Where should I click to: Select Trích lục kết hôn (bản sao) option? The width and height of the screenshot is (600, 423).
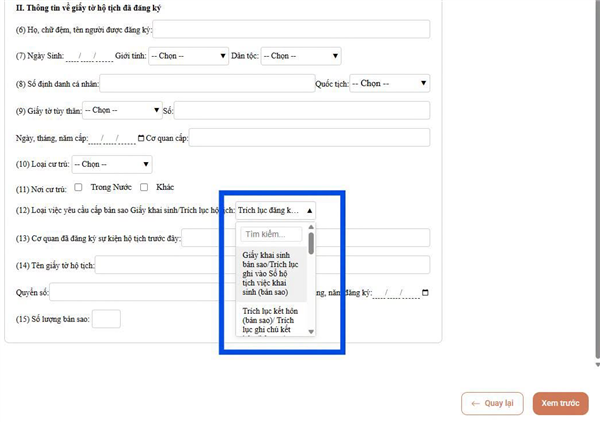coord(271,320)
